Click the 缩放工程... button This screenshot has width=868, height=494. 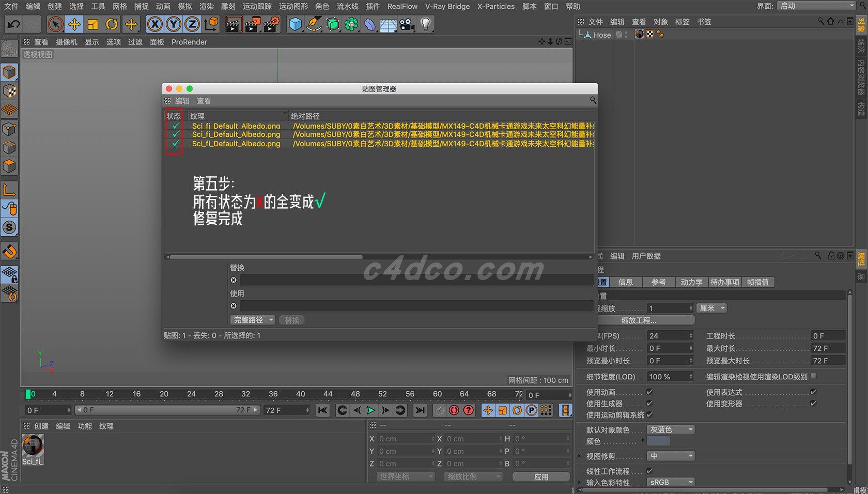click(x=639, y=320)
